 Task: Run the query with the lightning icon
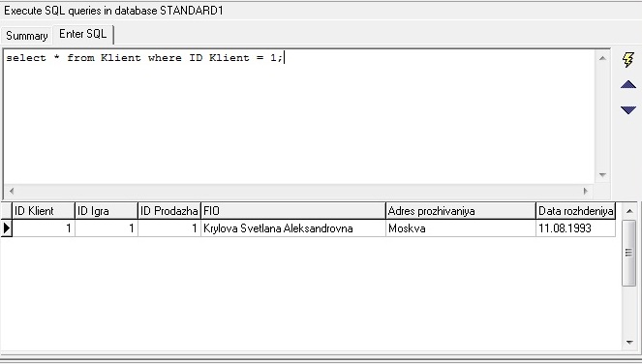click(x=628, y=60)
